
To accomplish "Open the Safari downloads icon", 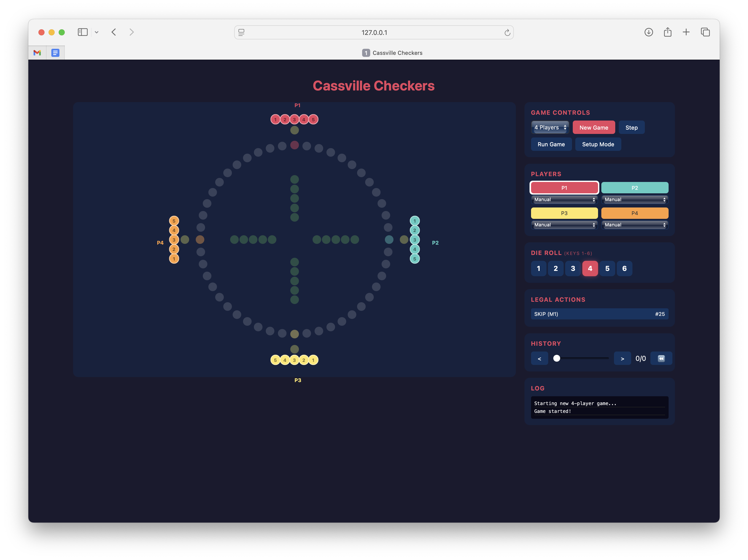I will (x=648, y=32).
